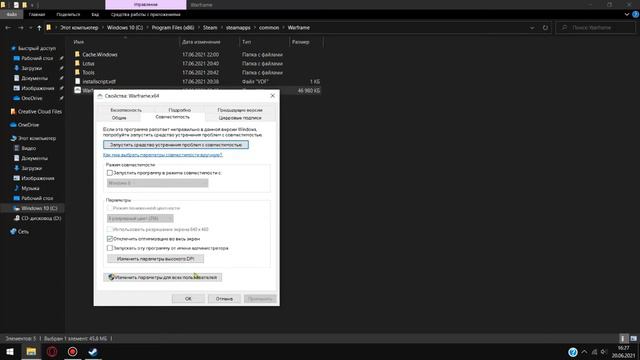Screen dimensions: 640x360
Task: Open recent locations dropdown arrow
Action: tap(30, 28)
